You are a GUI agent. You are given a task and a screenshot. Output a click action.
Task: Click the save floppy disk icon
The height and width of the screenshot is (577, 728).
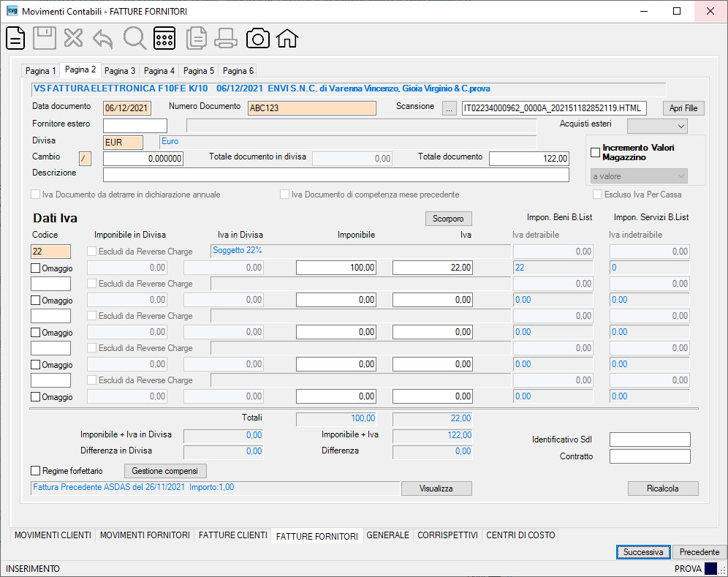tap(45, 38)
